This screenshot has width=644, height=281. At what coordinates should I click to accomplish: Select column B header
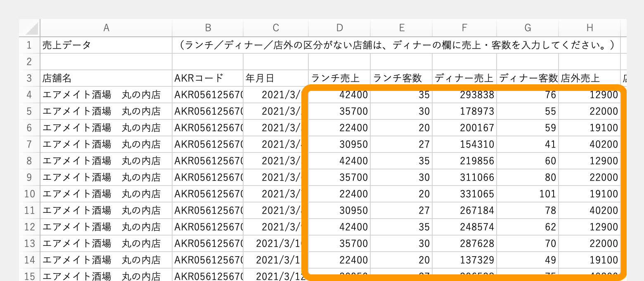coord(208,28)
